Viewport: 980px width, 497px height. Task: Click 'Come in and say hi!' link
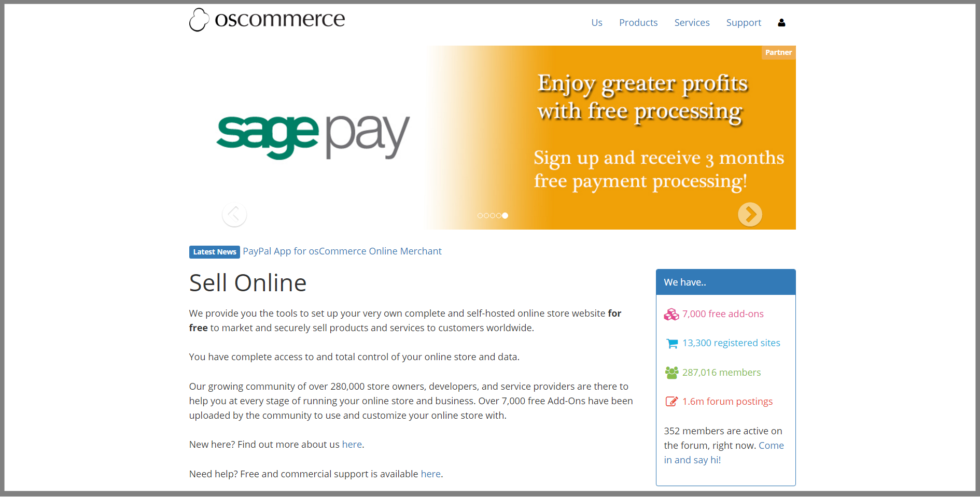pyautogui.click(x=724, y=453)
